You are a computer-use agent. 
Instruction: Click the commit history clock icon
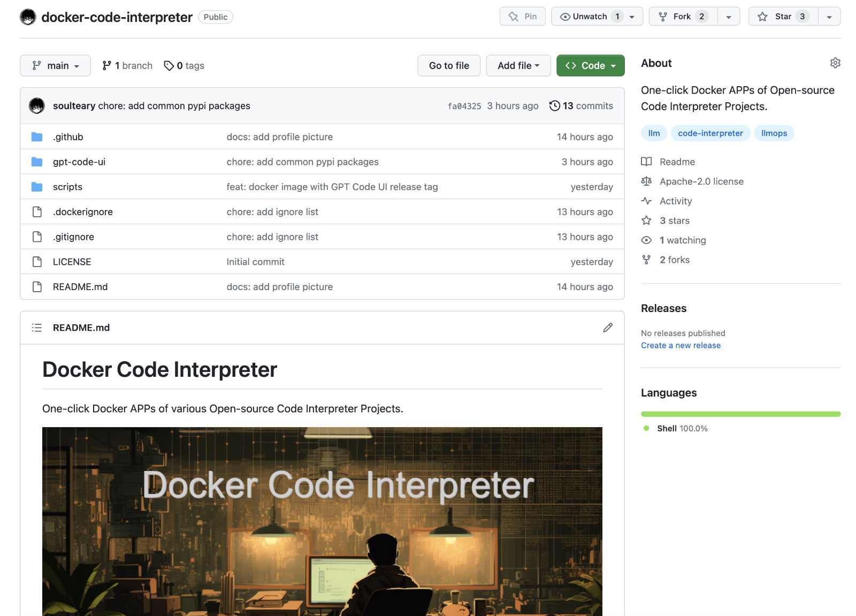tap(555, 106)
